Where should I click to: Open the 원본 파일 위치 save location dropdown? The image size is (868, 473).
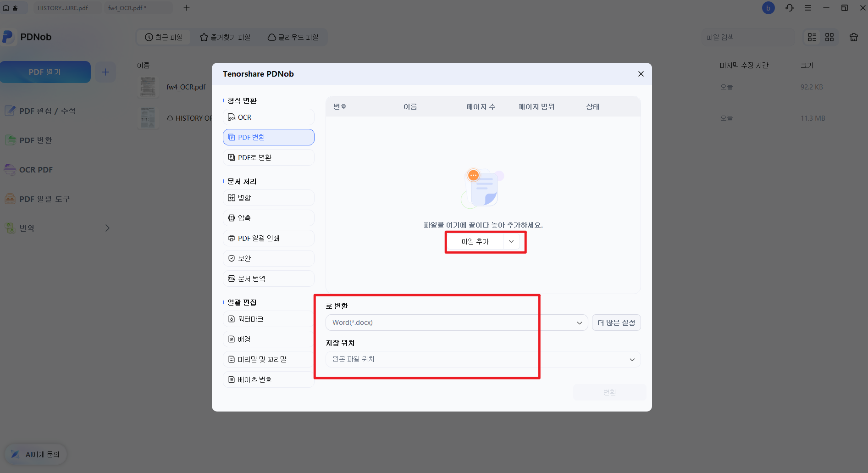(483, 359)
